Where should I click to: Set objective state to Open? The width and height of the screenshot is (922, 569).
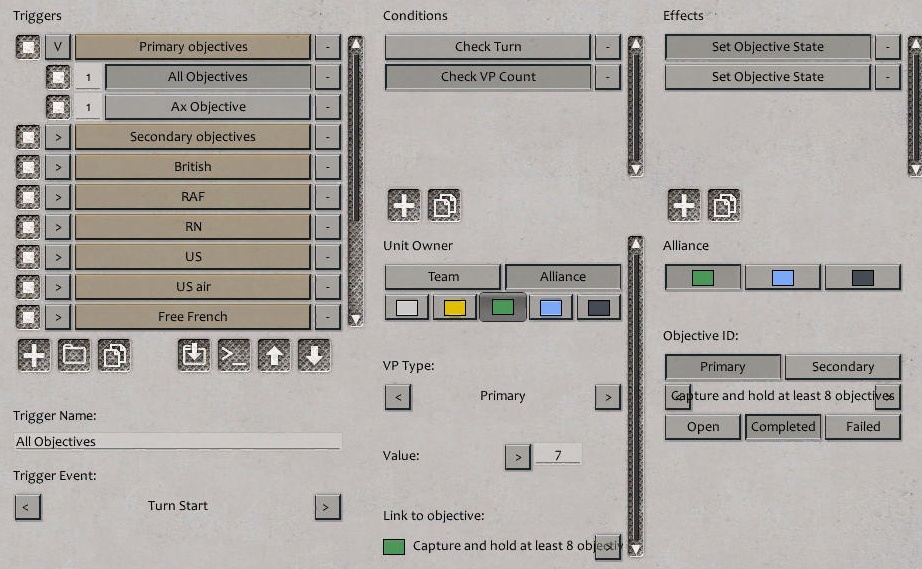[703, 427]
